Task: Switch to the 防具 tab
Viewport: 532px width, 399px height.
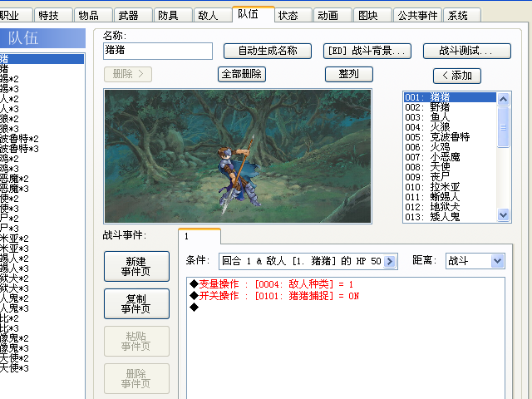Action: tap(173, 15)
